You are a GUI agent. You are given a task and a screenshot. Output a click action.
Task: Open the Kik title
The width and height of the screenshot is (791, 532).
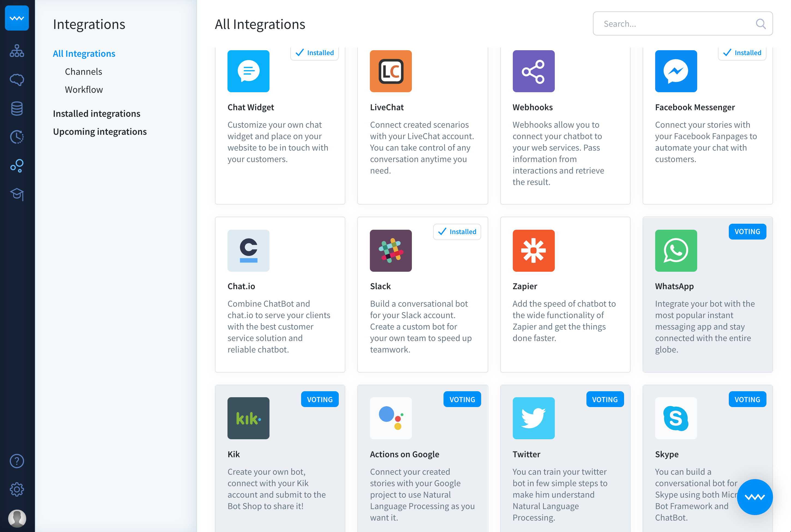coord(234,454)
